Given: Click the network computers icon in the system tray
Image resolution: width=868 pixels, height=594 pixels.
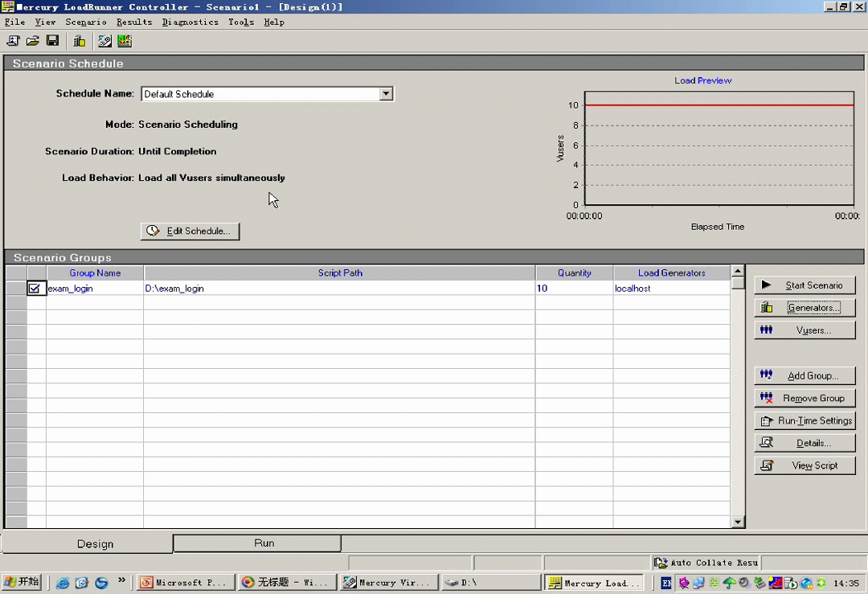Looking at the screenshot, I should pyautogui.click(x=698, y=583).
